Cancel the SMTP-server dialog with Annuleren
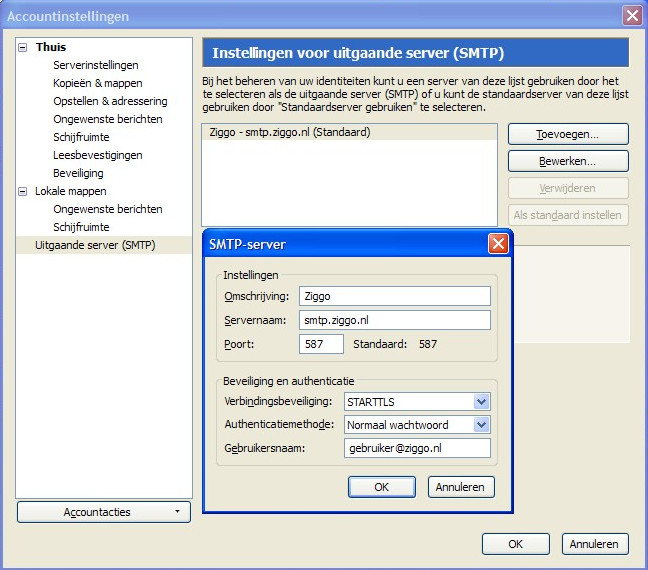This screenshot has width=648, height=570. pyautogui.click(x=461, y=487)
